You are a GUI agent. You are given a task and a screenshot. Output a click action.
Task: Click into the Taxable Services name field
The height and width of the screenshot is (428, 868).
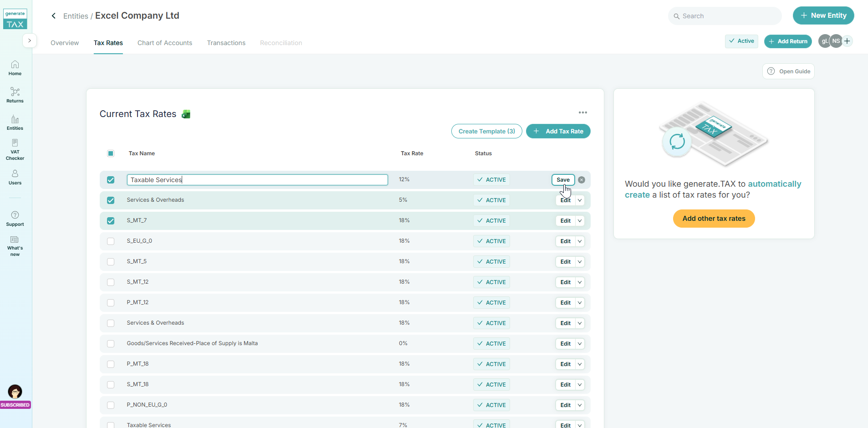[x=257, y=180]
